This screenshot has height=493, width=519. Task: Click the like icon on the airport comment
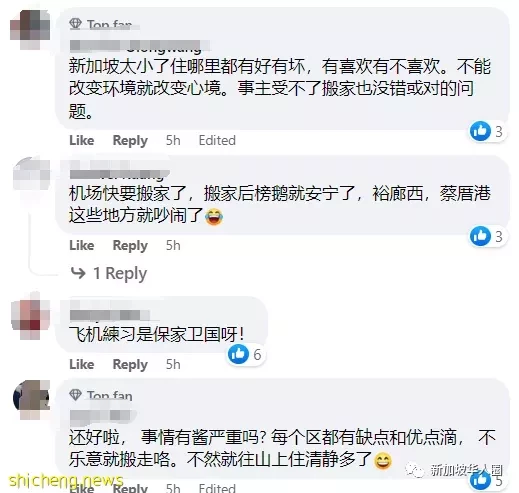(480, 236)
